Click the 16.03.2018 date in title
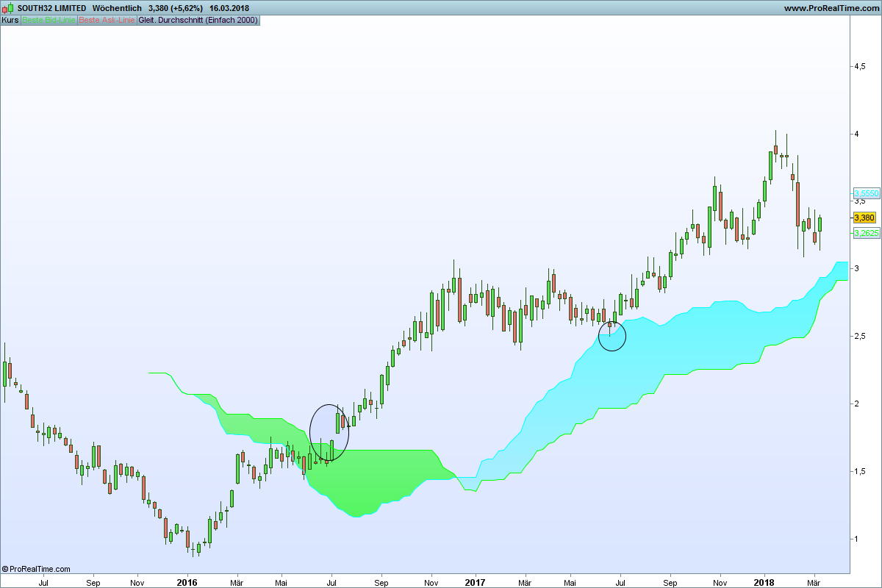882x588 pixels. tap(229, 8)
